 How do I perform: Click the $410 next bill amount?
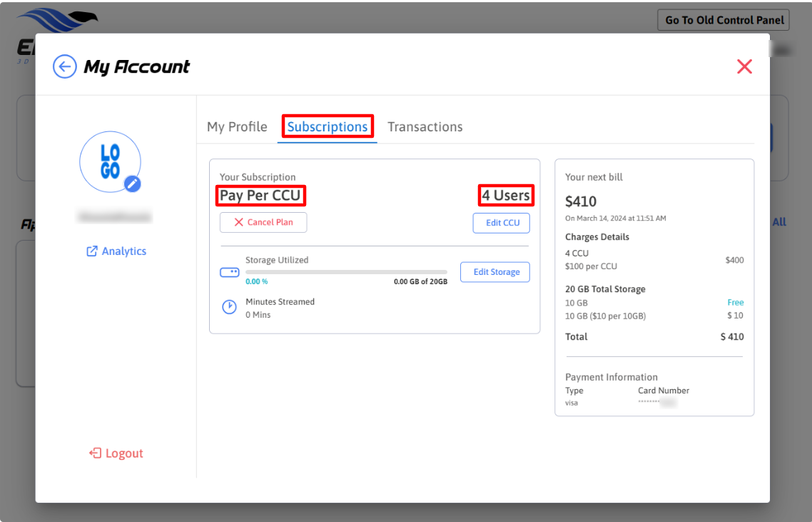tap(581, 201)
